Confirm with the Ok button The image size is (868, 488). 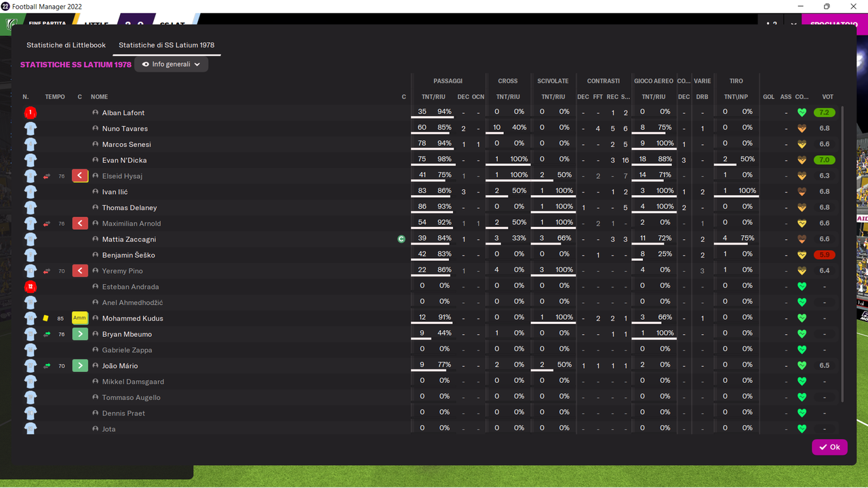[x=829, y=447]
